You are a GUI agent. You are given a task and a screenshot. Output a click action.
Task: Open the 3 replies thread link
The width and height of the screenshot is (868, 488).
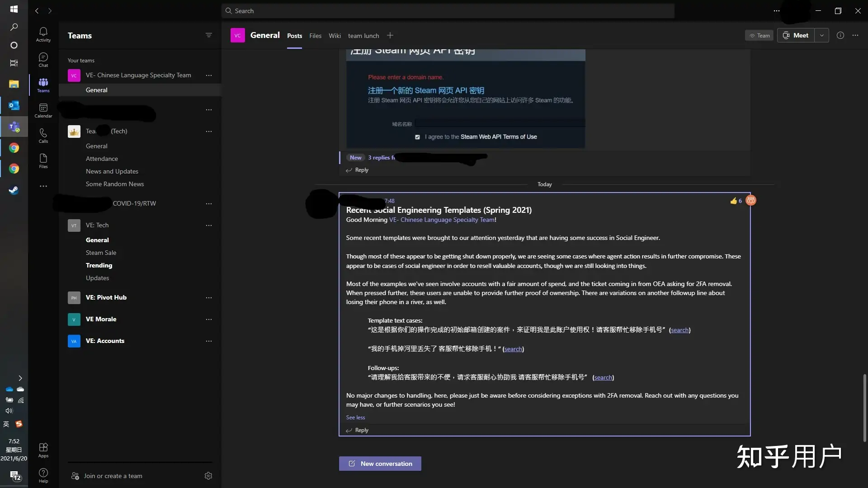click(381, 158)
